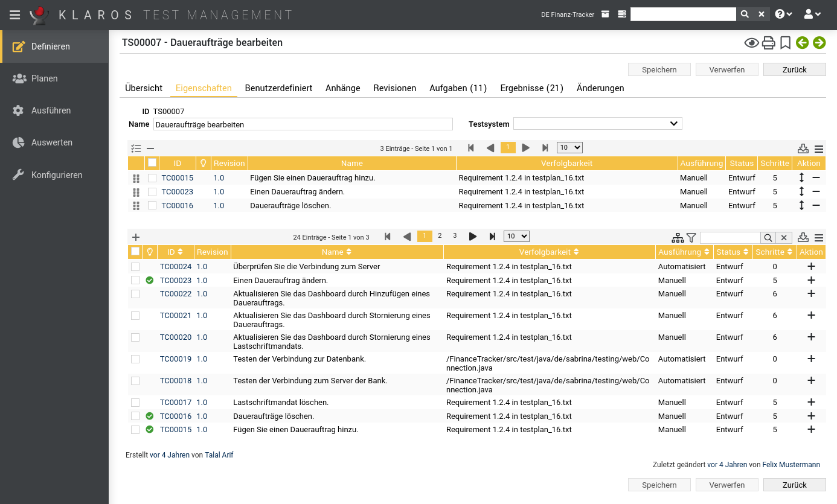
Task: Export upper table with download icon
Action: [x=803, y=148]
